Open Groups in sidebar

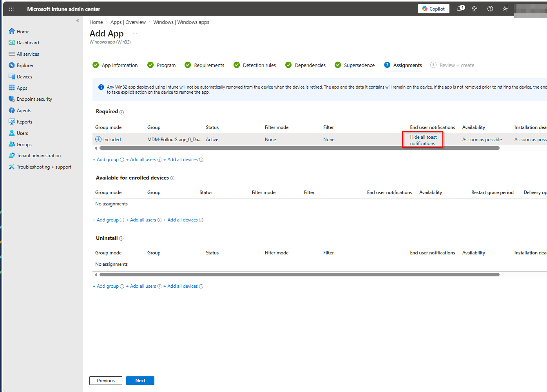pos(24,145)
